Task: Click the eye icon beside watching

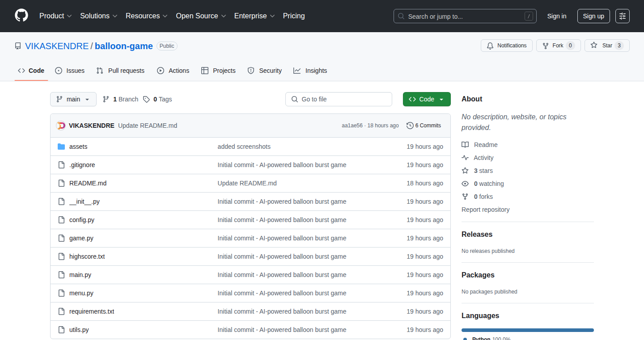Action: click(x=465, y=184)
